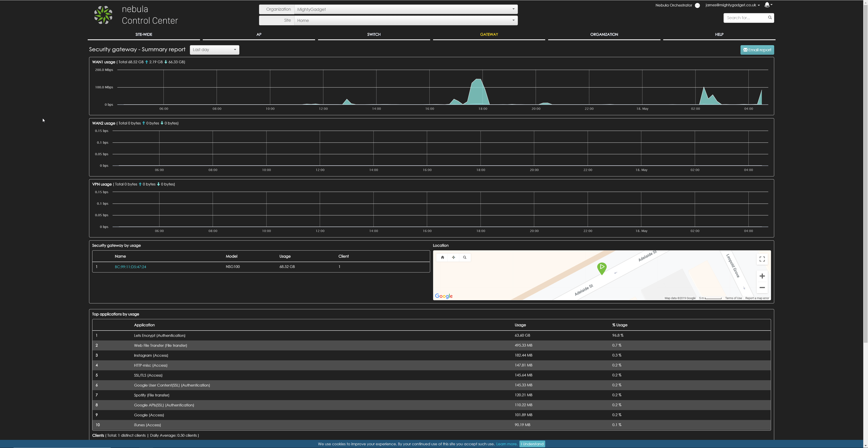Click the map home icon
Screen dimensions: 868x448
442,257
